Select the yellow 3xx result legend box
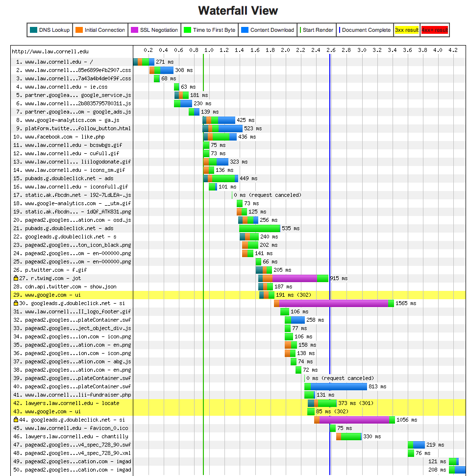 [407, 30]
